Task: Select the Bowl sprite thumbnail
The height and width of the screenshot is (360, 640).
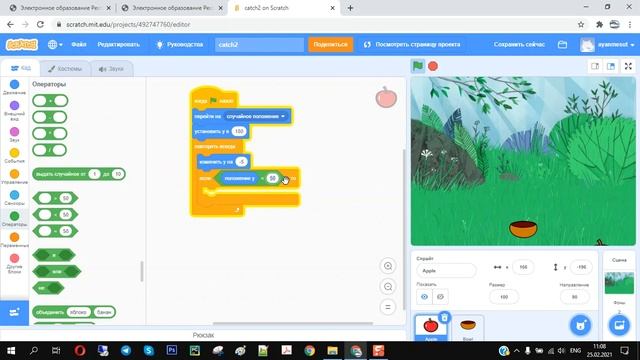Action: click(x=468, y=328)
